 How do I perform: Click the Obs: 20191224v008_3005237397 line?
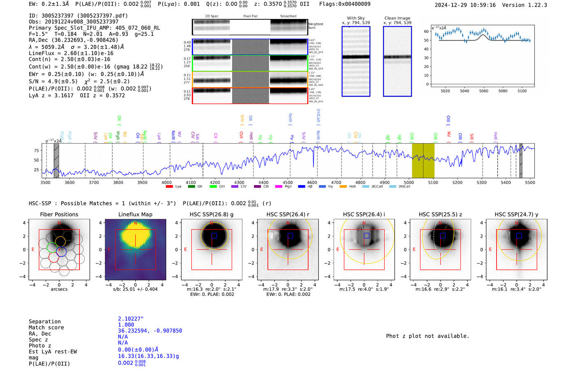74,21
